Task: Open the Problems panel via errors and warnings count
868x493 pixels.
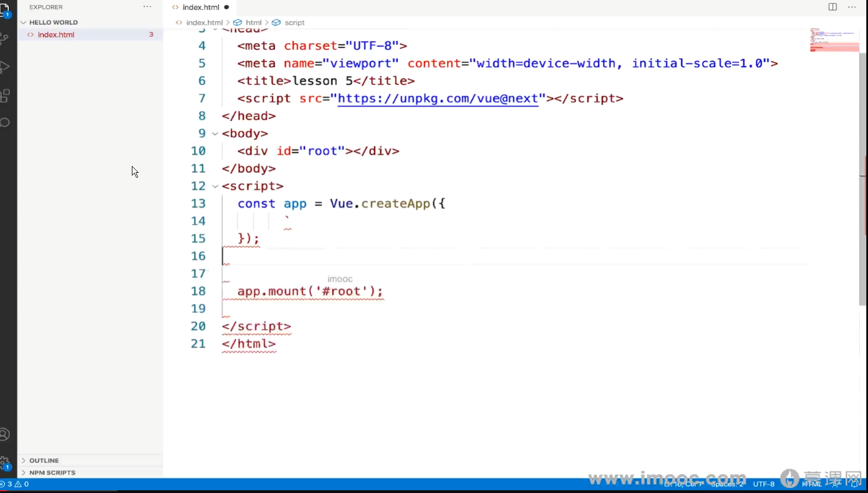Action: [15, 484]
